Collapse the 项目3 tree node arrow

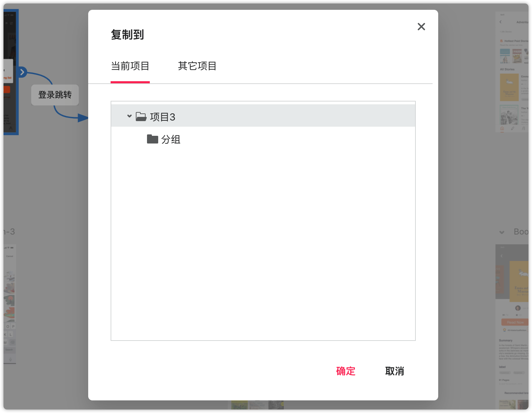click(129, 116)
